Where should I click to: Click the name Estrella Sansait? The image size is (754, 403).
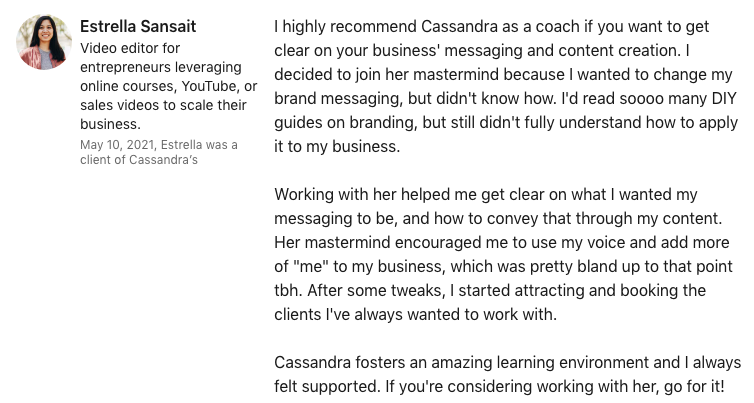click(138, 26)
